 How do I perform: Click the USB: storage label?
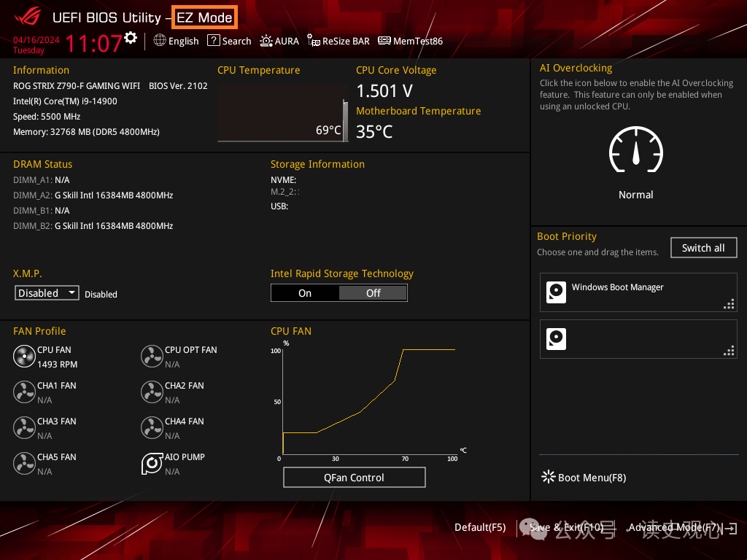point(279,206)
